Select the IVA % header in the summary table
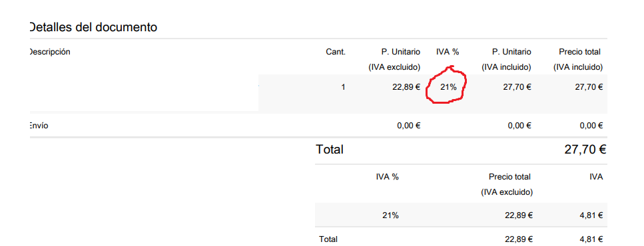The image size is (644, 246). (x=388, y=177)
